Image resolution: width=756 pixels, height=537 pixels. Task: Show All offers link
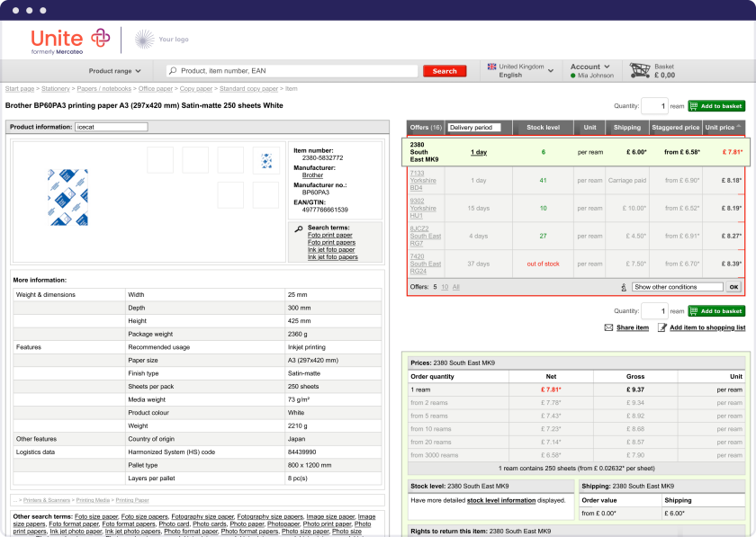tap(456, 287)
